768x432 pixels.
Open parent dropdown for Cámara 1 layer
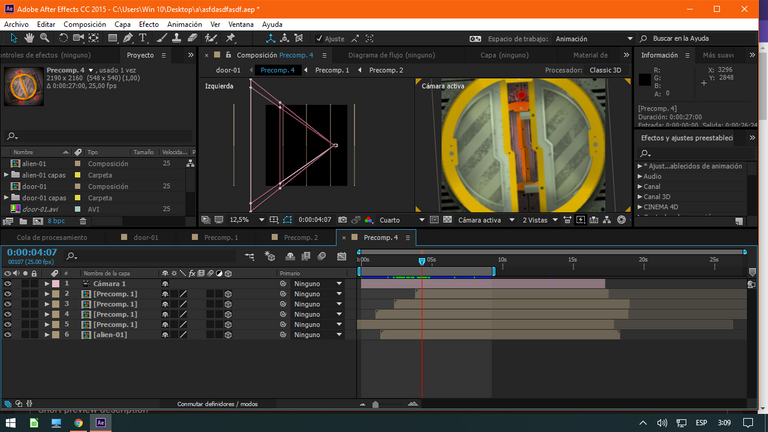pyautogui.click(x=317, y=284)
